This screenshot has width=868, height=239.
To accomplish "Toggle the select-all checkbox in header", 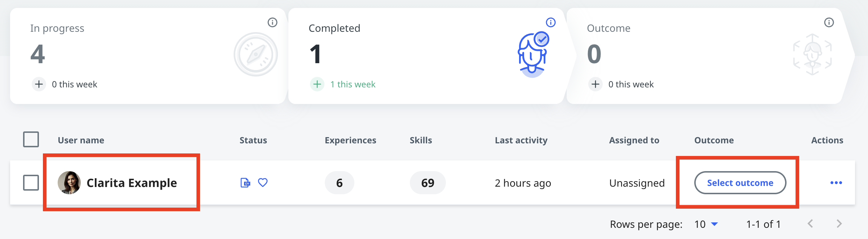I will (31, 139).
